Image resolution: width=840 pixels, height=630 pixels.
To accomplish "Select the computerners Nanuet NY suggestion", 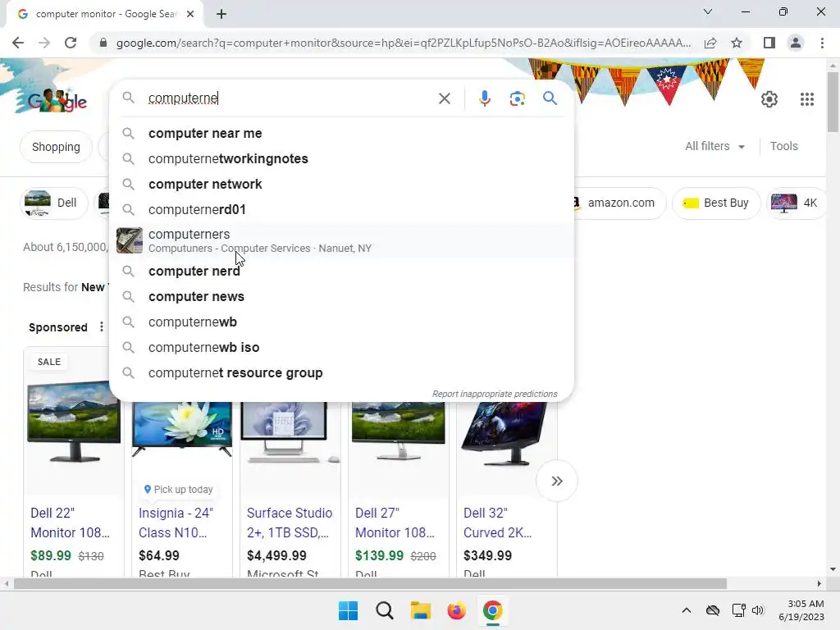I will click(341, 240).
